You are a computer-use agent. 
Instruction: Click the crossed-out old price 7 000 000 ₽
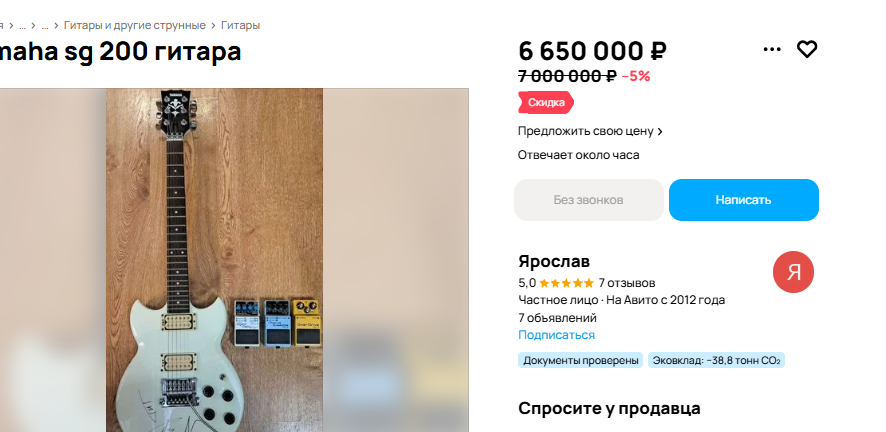click(567, 76)
